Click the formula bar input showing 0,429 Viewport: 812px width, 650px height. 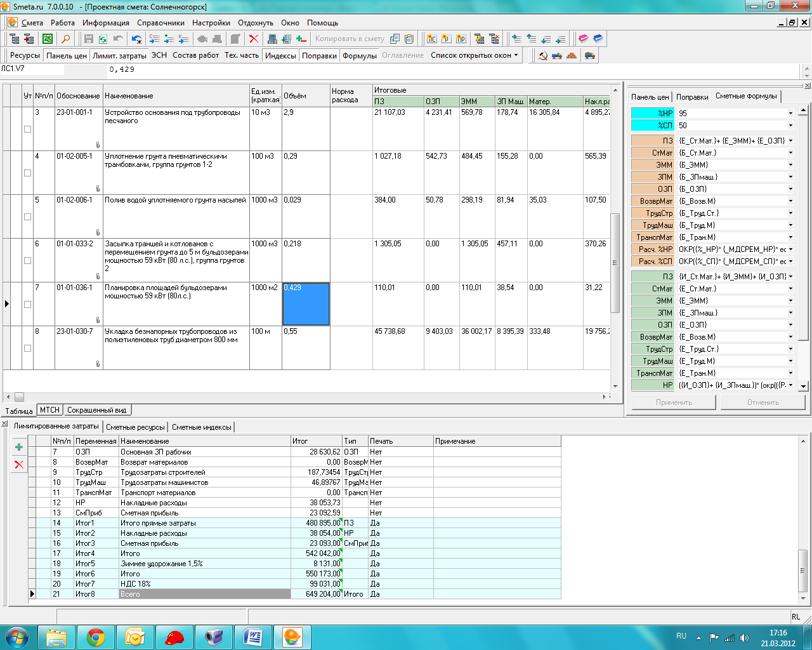point(454,70)
